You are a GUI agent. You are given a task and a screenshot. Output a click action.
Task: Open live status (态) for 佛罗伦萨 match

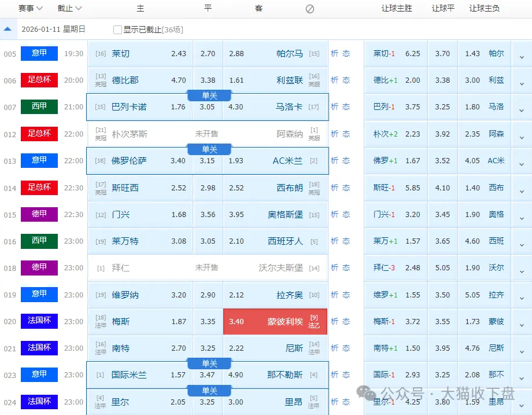[x=346, y=161]
